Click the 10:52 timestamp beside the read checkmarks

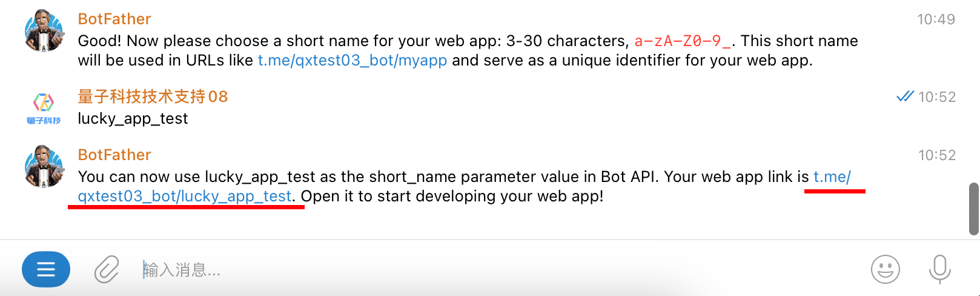pos(936,96)
